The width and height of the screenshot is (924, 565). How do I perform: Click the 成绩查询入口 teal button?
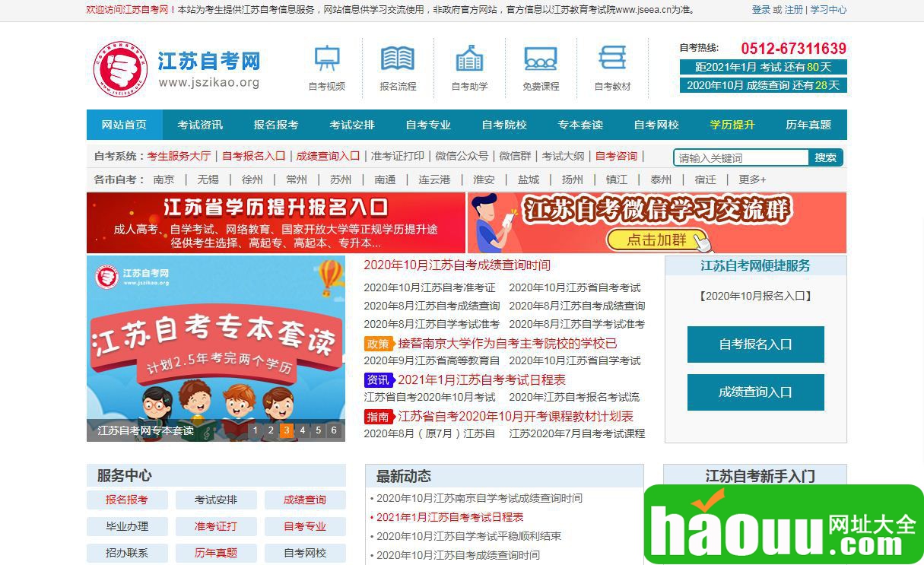pos(756,392)
